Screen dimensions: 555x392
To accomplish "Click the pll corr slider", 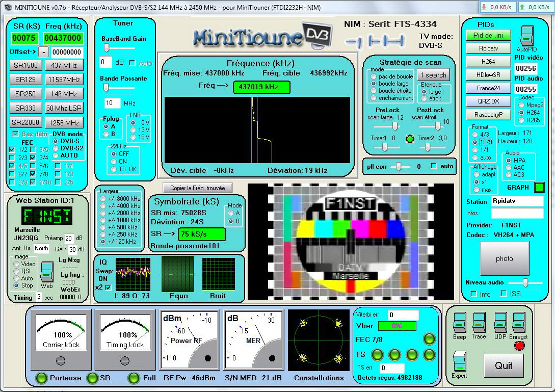I will coord(400,166).
